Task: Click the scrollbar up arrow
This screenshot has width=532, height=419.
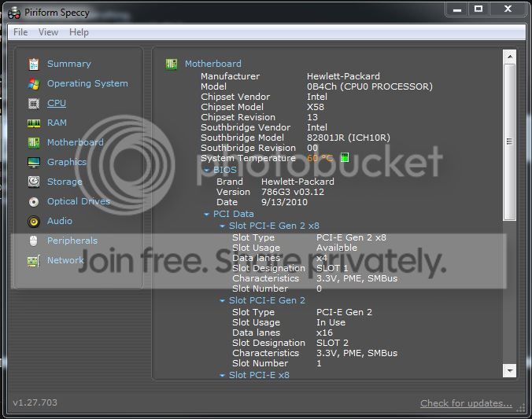Action: pyautogui.click(x=510, y=57)
